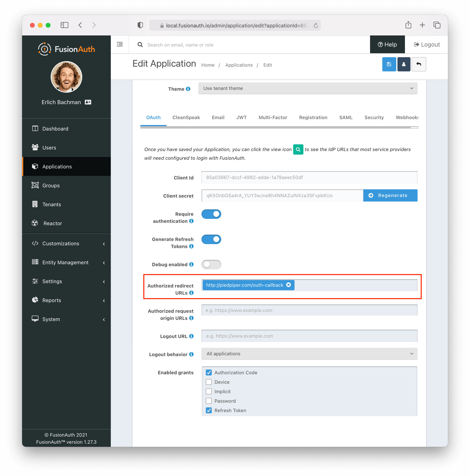Check the Password grant checkbox
470x476 pixels.
pyautogui.click(x=209, y=401)
